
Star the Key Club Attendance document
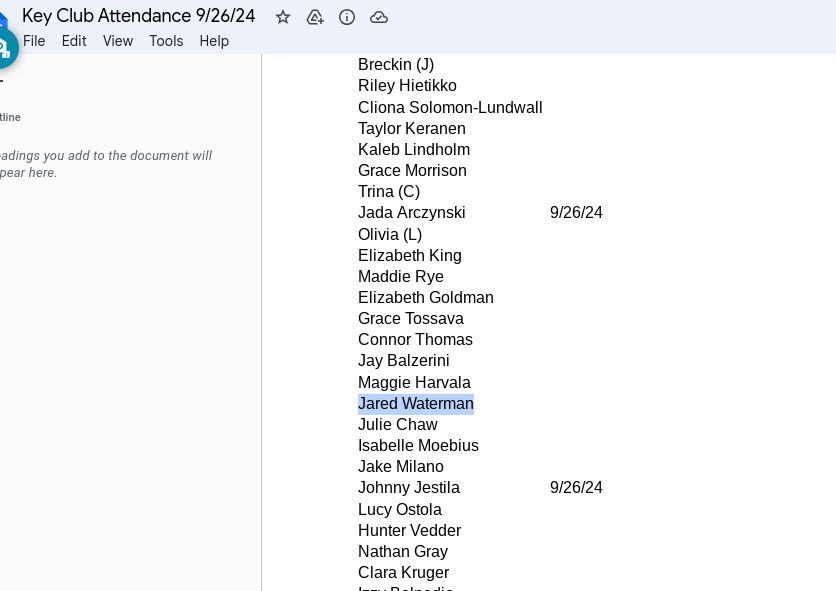(283, 17)
